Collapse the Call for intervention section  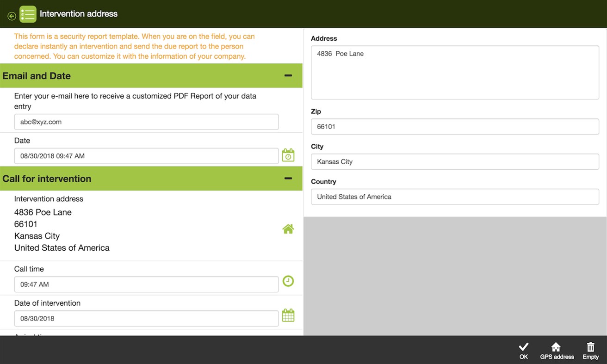[287, 178]
